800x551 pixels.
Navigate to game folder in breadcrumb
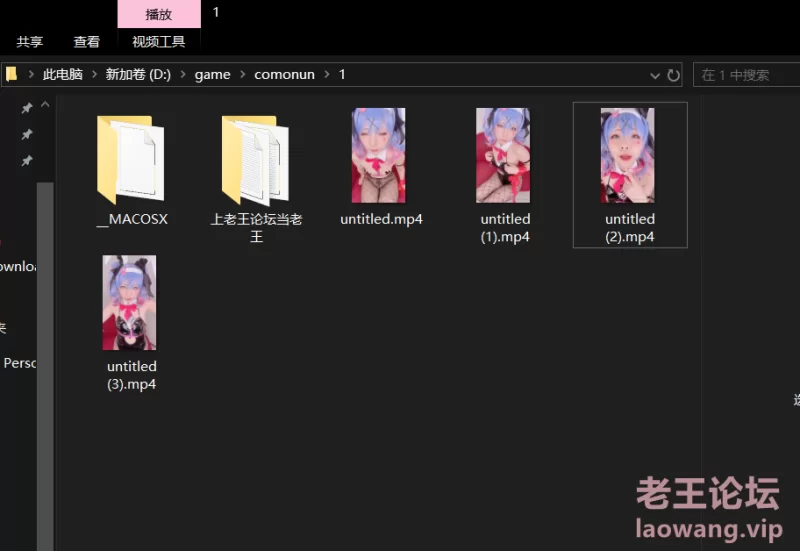click(x=212, y=75)
